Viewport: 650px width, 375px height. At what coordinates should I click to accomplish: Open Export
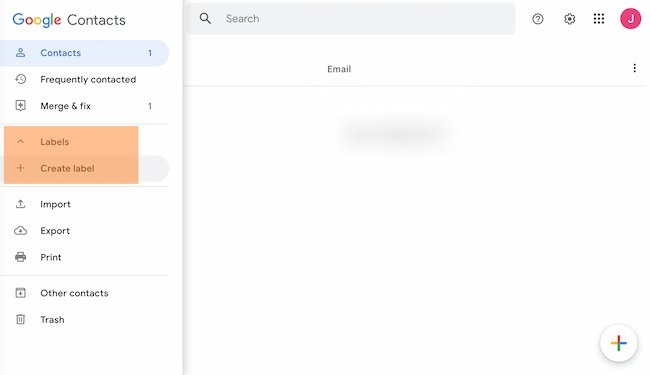click(85, 231)
